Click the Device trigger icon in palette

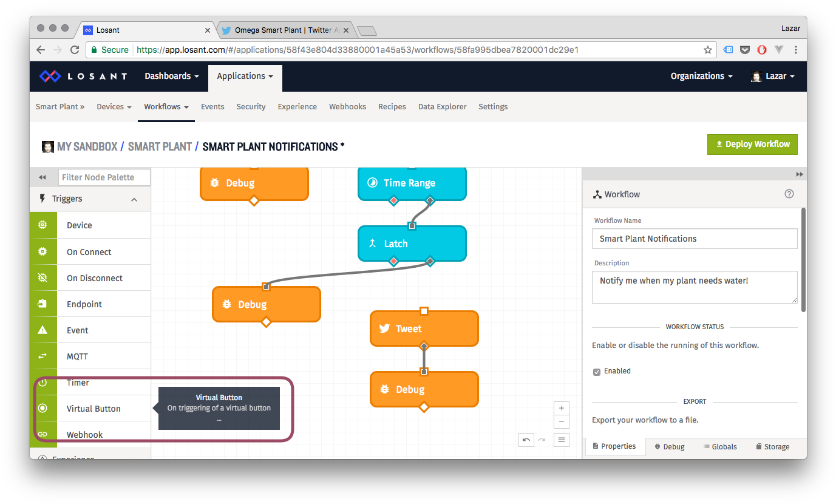click(x=42, y=225)
